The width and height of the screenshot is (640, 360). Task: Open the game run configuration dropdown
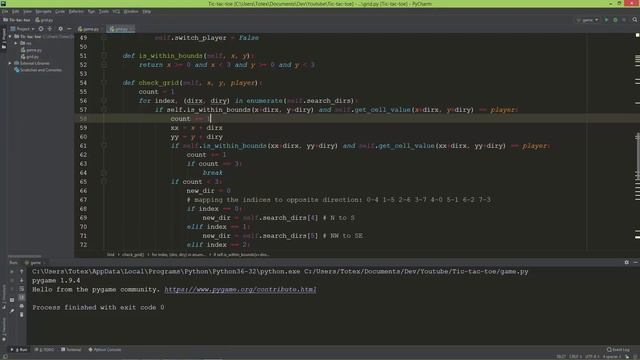click(x=588, y=20)
